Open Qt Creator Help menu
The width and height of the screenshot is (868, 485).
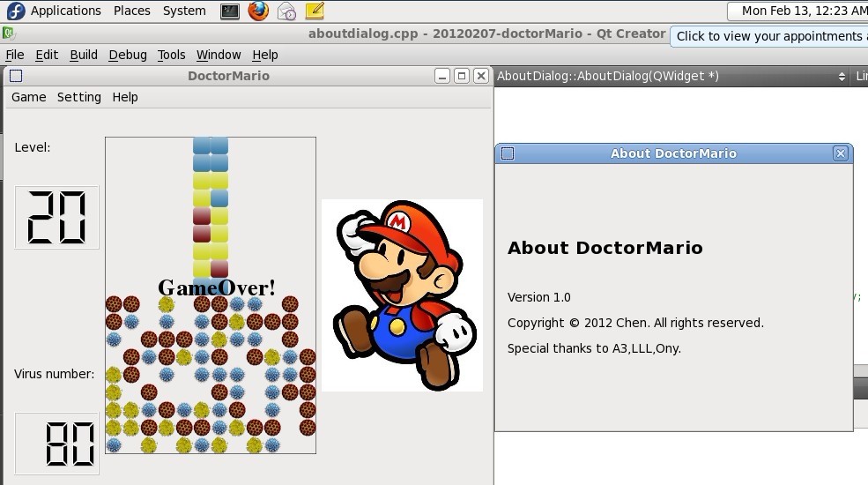[265, 55]
